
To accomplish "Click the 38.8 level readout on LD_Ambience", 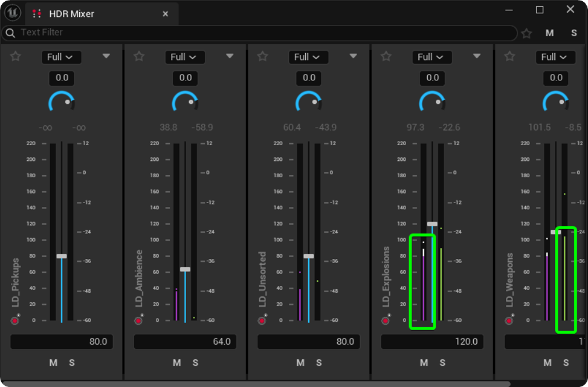I will tap(169, 128).
